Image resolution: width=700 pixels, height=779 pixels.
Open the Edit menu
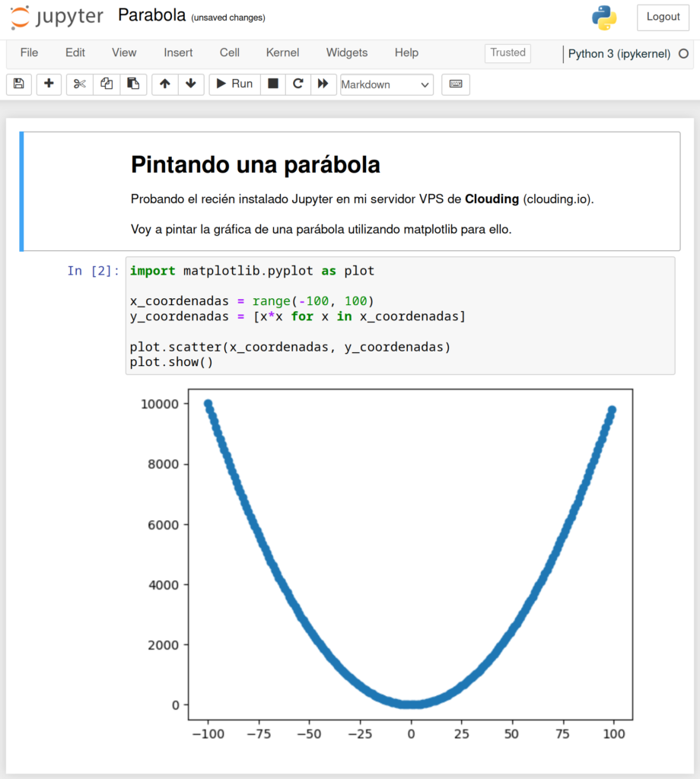coord(75,52)
